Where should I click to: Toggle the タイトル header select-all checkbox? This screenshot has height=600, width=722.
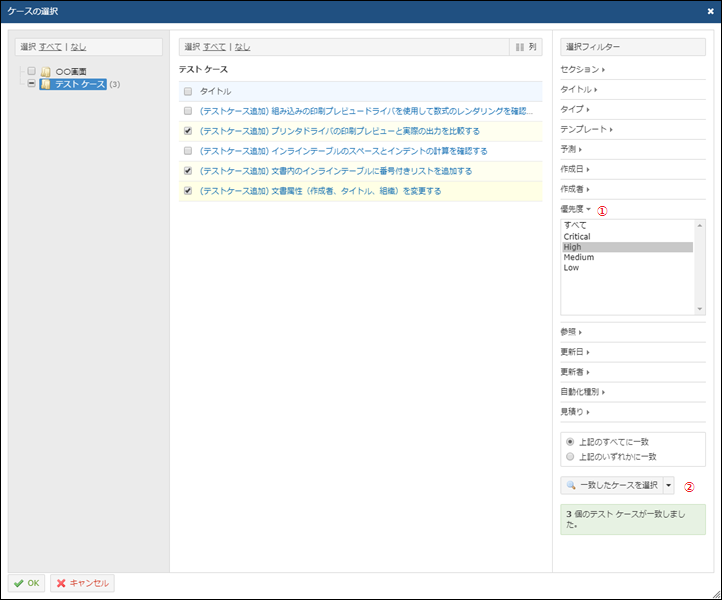click(188, 91)
